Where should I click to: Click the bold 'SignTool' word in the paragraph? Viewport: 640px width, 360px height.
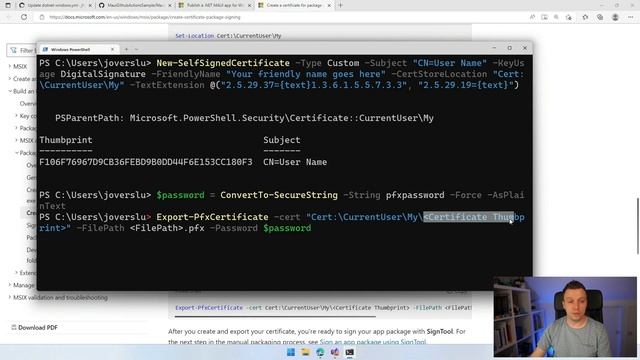440,331
